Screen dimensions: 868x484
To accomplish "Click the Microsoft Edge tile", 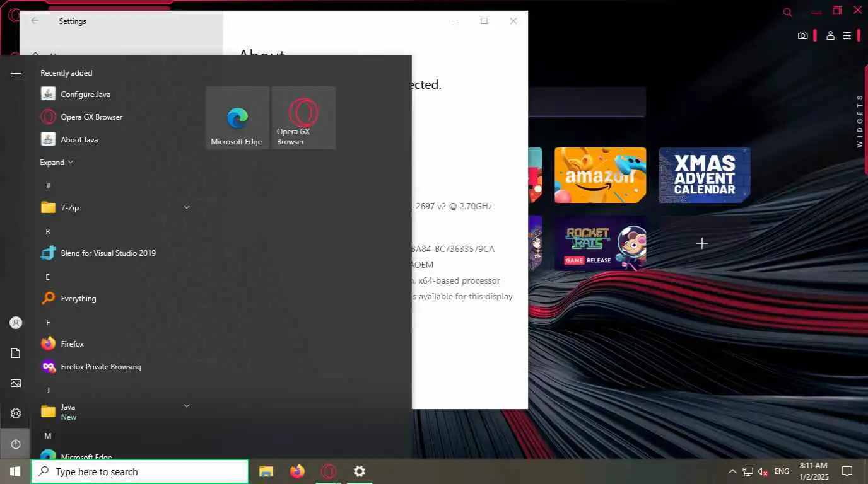I will (x=237, y=118).
